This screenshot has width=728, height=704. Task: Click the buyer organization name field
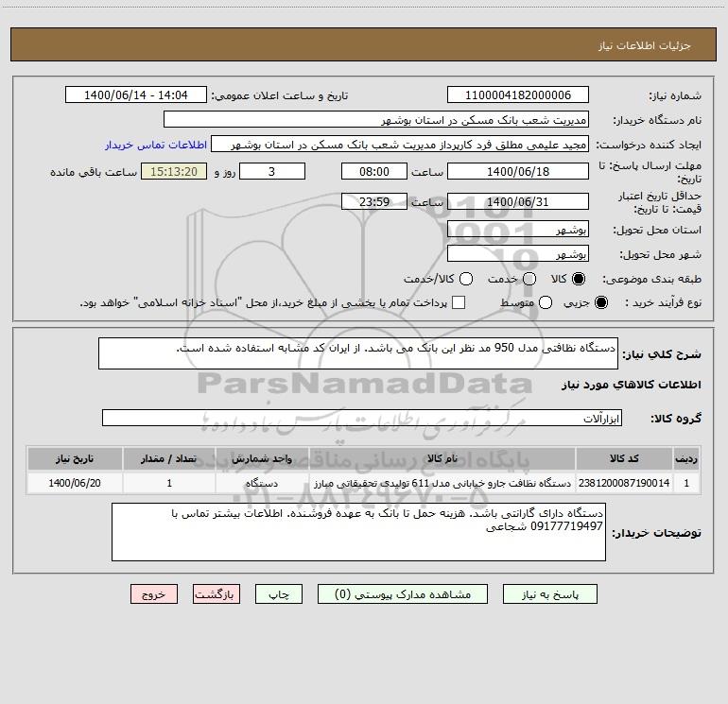[376, 119]
